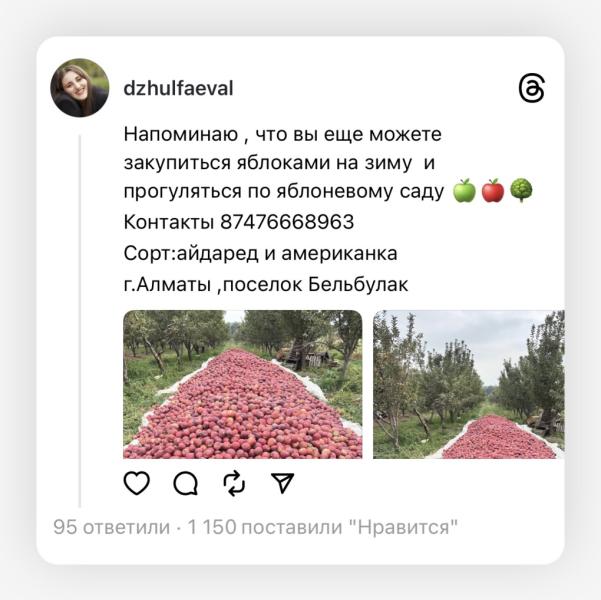Click the tree emoji in the post
Screen dimensions: 601x600
(x=521, y=191)
